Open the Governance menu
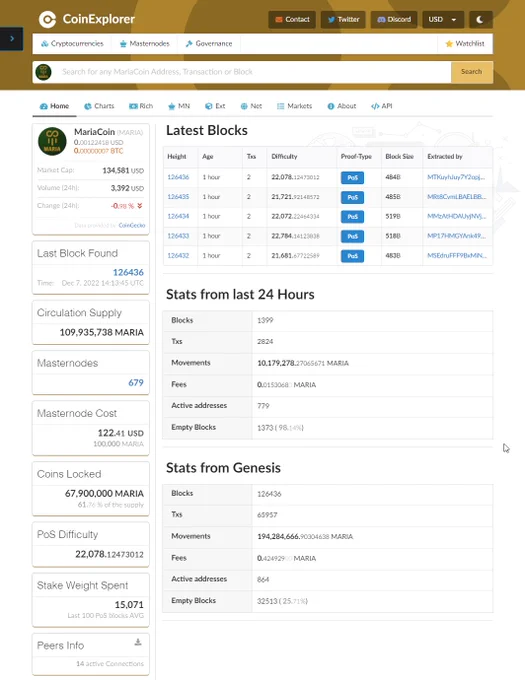The height and width of the screenshot is (680, 525). tap(209, 44)
